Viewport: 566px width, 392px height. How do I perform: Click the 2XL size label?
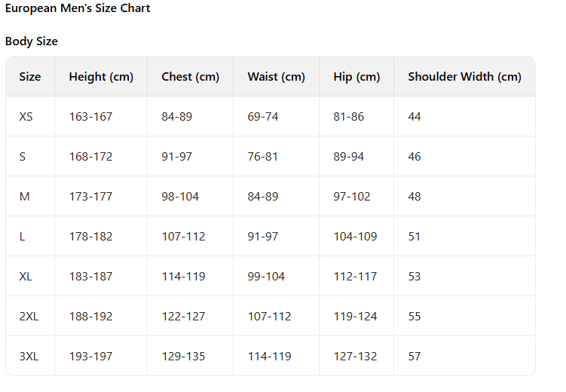(x=29, y=317)
